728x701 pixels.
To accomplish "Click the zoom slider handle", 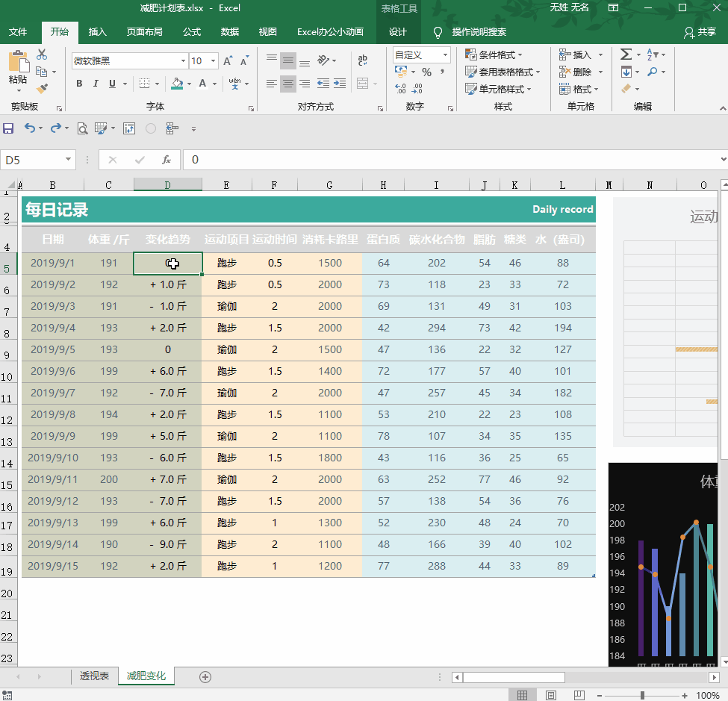I will (x=642, y=695).
